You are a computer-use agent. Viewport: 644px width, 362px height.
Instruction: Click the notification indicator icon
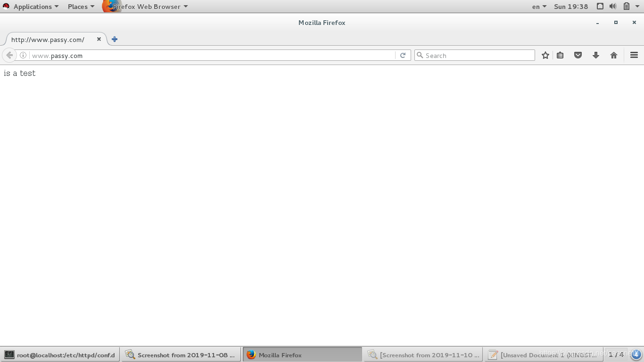point(636,354)
